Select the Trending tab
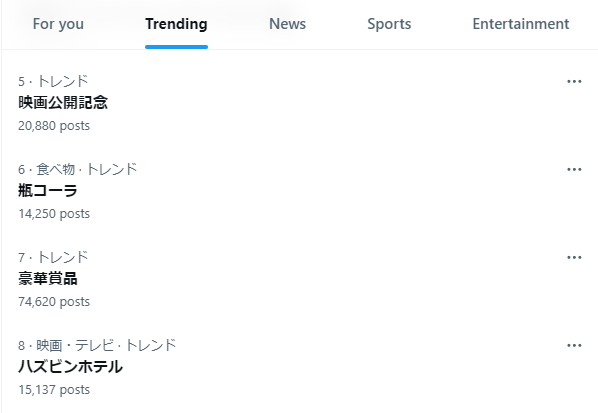 click(x=176, y=24)
